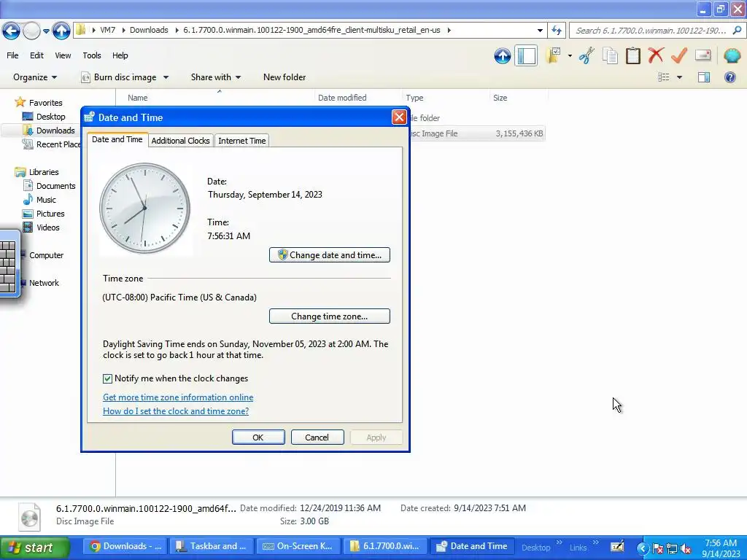Select Computer in the navigation pane

tap(46, 255)
